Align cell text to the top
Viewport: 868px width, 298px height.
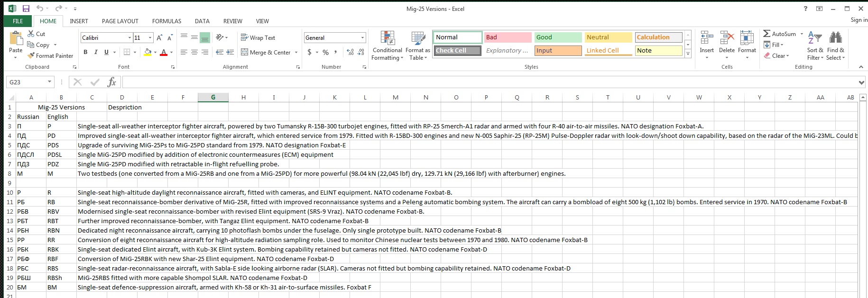[184, 37]
